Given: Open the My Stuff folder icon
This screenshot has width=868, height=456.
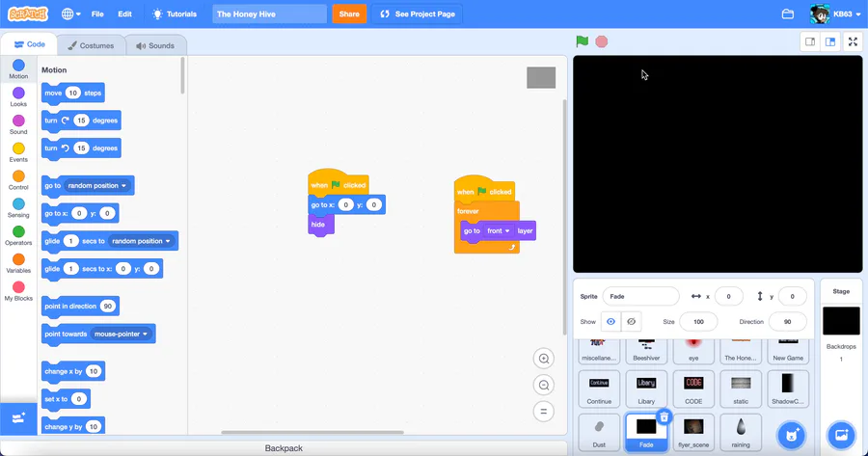Looking at the screenshot, I should [x=788, y=13].
